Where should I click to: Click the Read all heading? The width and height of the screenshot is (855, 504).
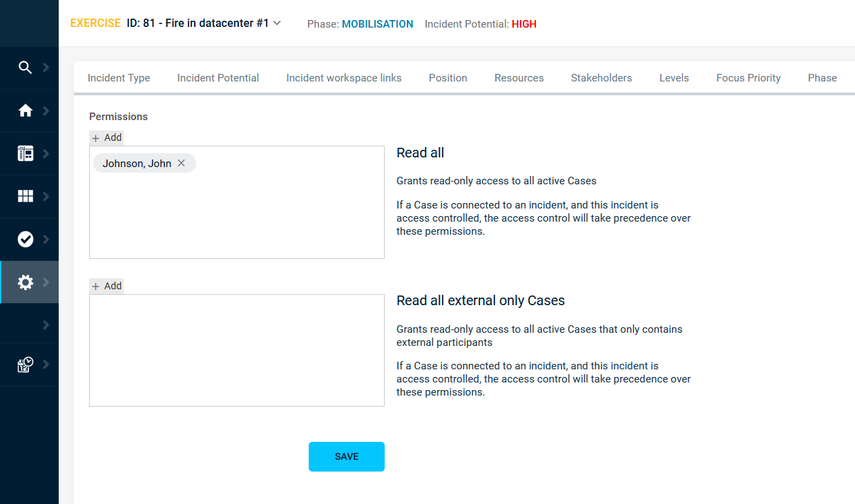point(421,153)
